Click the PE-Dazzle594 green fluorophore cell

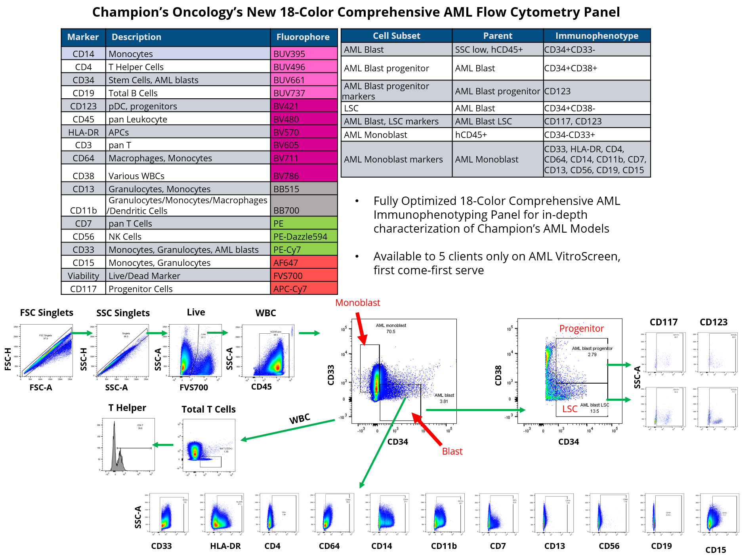pos(304,236)
